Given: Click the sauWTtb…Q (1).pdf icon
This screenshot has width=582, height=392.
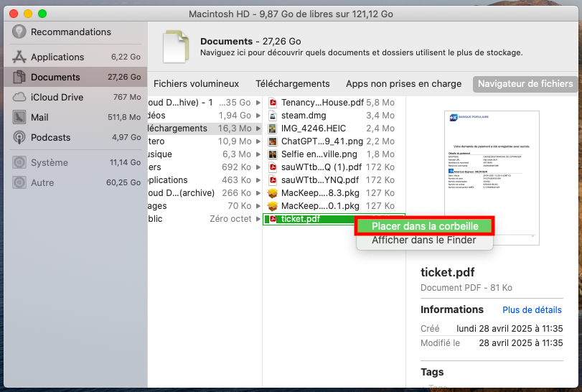Looking at the screenshot, I should click(x=273, y=167).
